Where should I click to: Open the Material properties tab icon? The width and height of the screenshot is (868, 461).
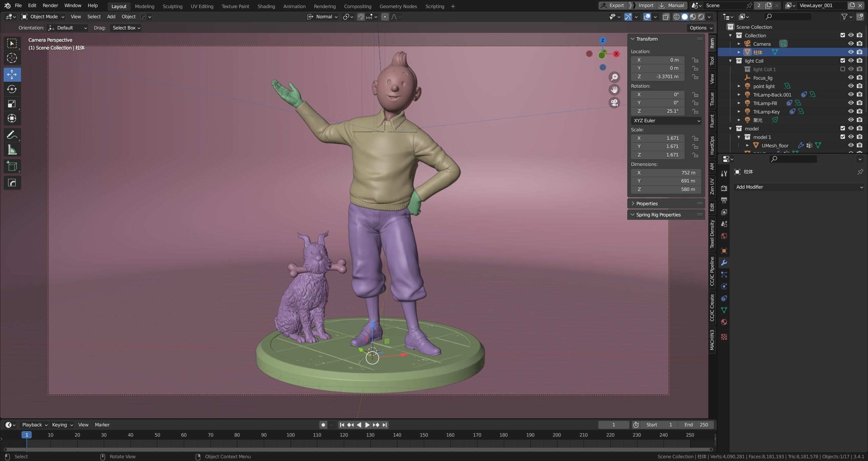pos(724,322)
